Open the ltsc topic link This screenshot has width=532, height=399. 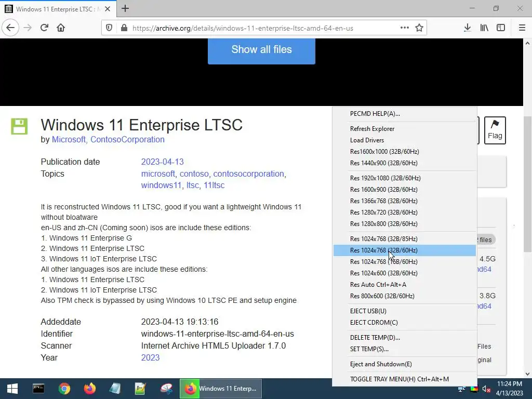pos(192,185)
